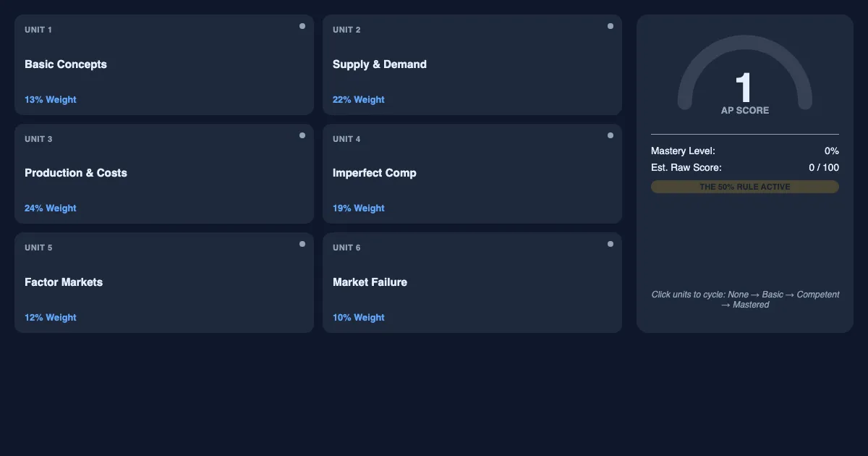Click the 'AP SCORE' caption
Screen dimensions: 868x456
point(745,111)
